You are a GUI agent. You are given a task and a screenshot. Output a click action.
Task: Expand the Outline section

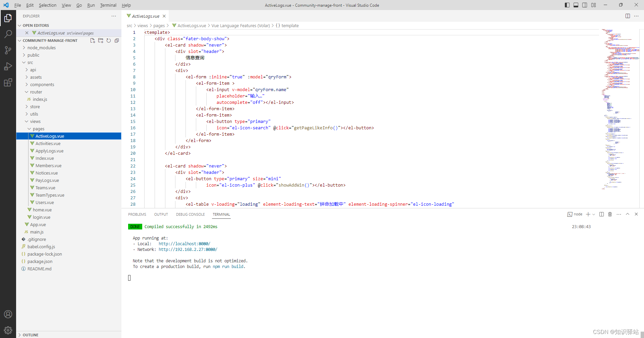coord(69,335)
